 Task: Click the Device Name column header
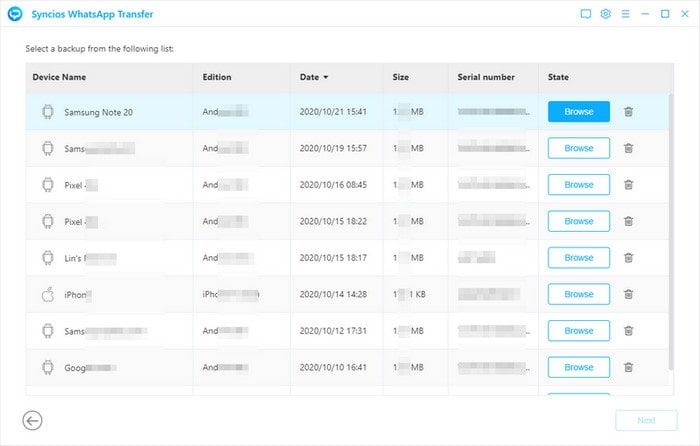(59, 77)
